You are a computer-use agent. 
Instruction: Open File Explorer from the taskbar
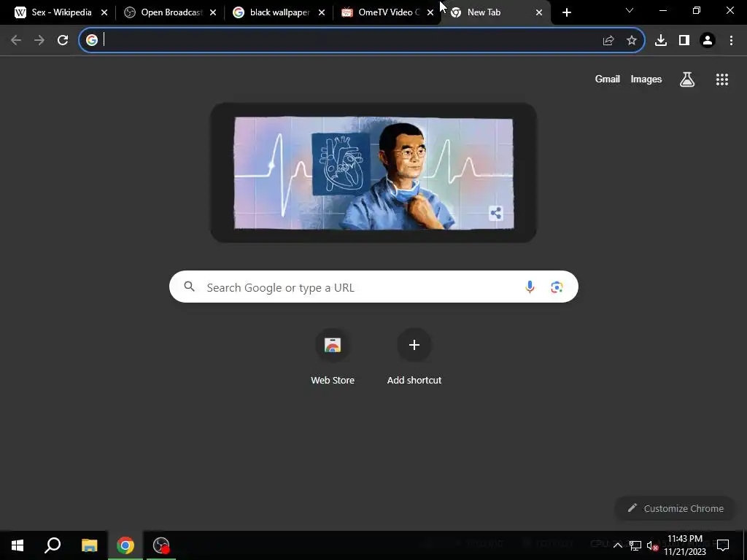(89, 545)
